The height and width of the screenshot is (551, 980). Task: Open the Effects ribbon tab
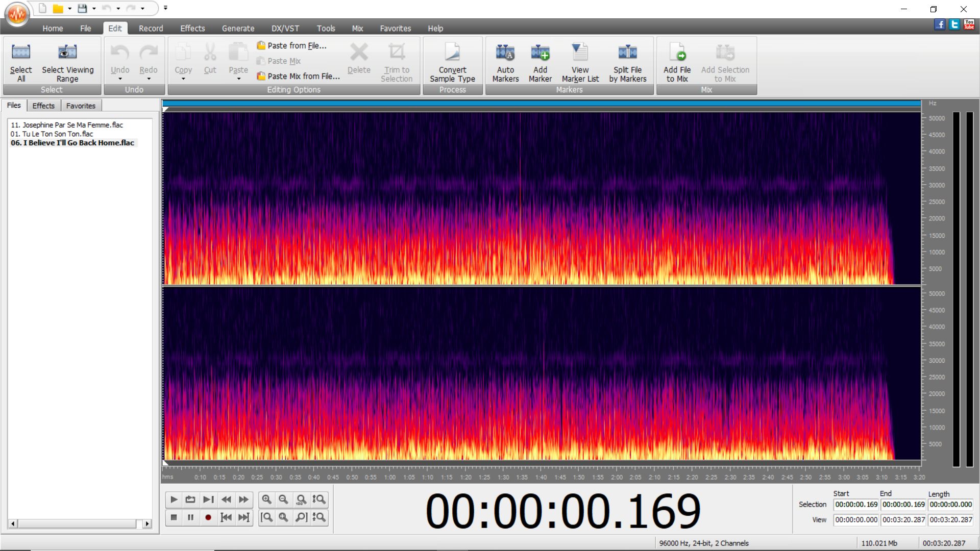[x=192, y=29]
